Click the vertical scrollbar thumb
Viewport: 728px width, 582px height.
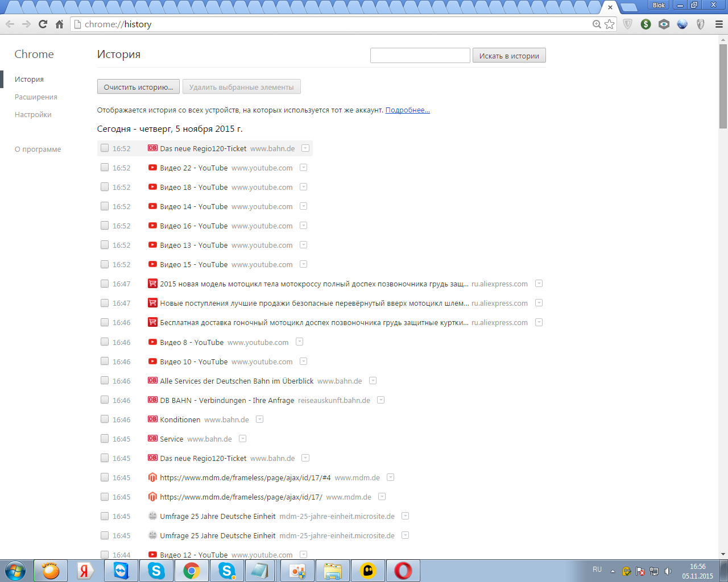(723, 86)
